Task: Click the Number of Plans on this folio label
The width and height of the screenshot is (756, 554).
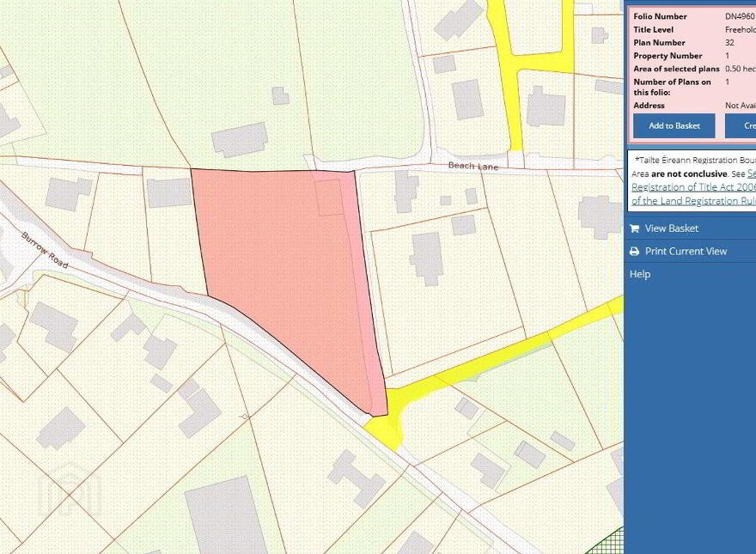Action: pos(672,87)
